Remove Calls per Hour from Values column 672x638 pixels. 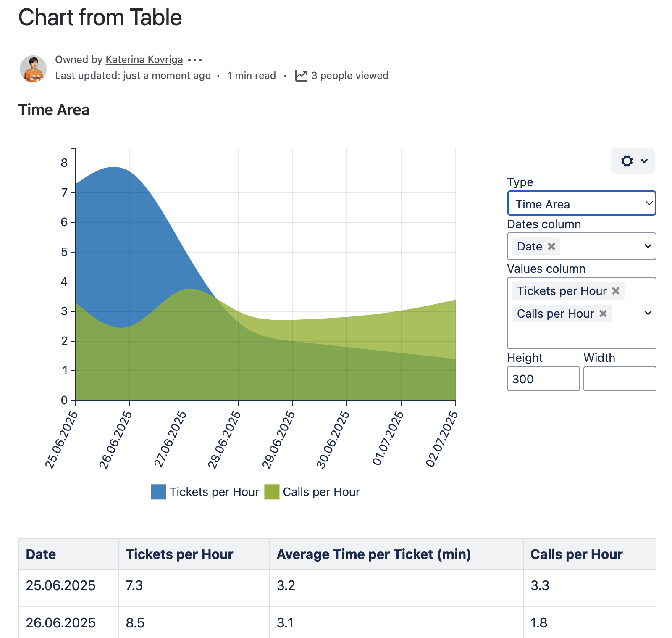[x=603, y=314]
